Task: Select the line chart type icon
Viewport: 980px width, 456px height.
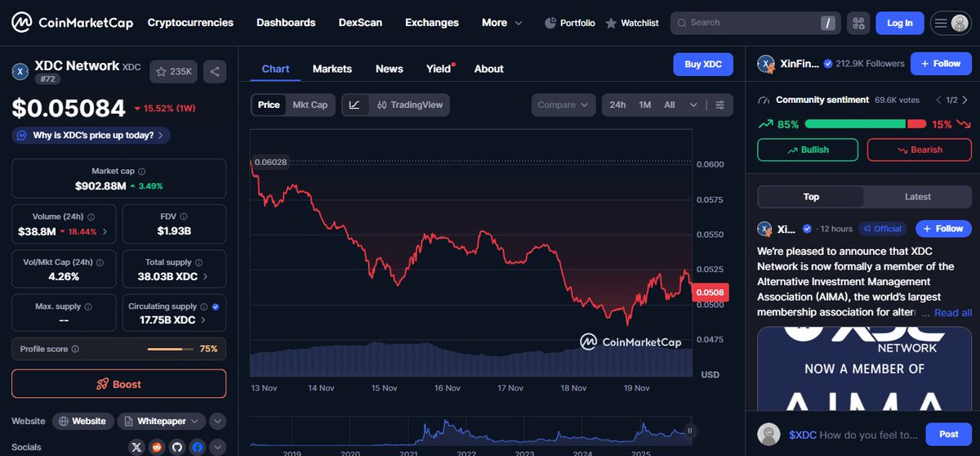Action: (354, 105)
